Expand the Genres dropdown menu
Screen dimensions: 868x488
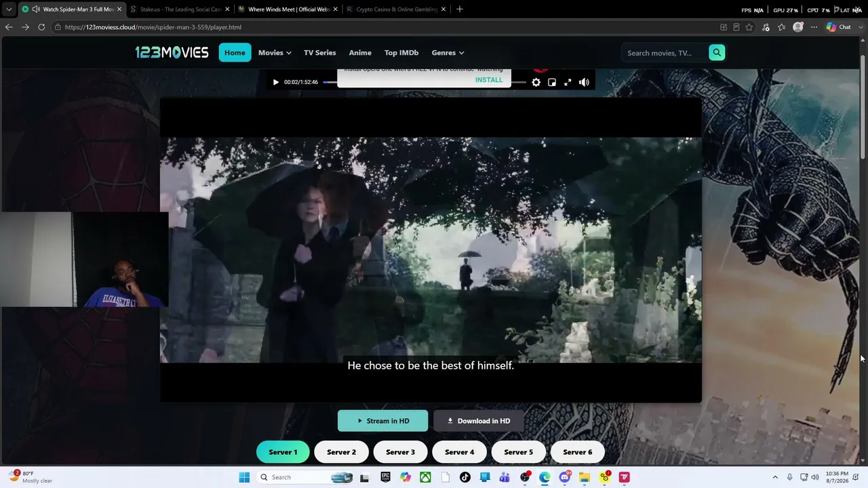pyautogui.click(x=448, y=52)
